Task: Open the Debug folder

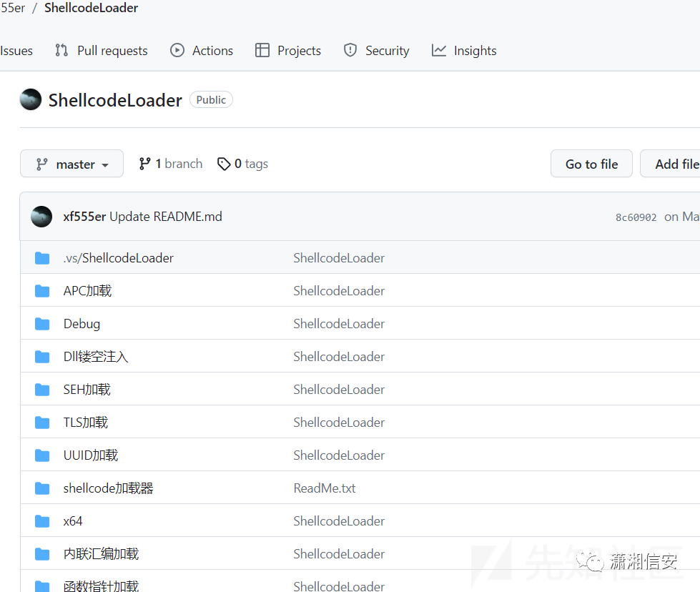Action: (x=82, y=324)
